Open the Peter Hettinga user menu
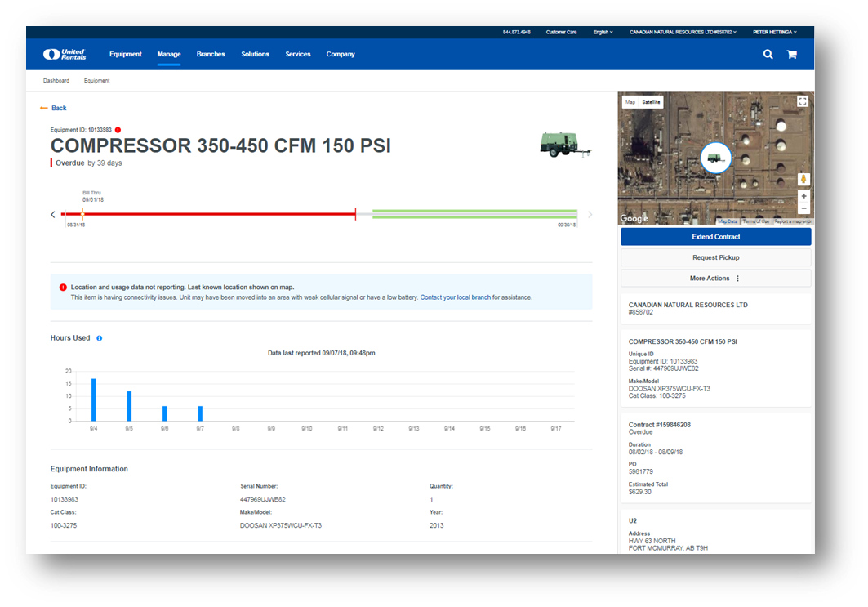This screenshot has height=607, width=868. coord(772,32)
